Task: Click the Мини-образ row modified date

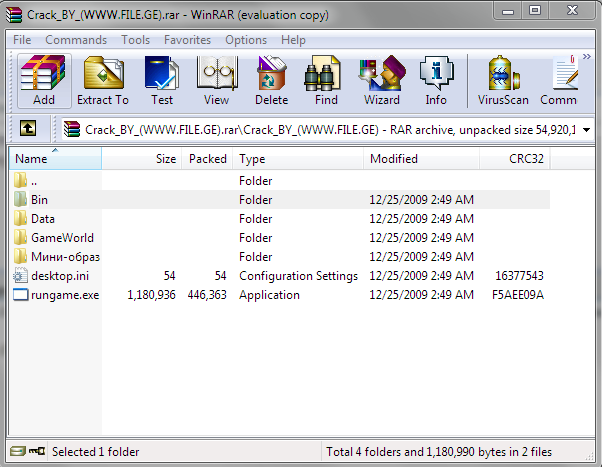Action: click(x=422, y=256)
